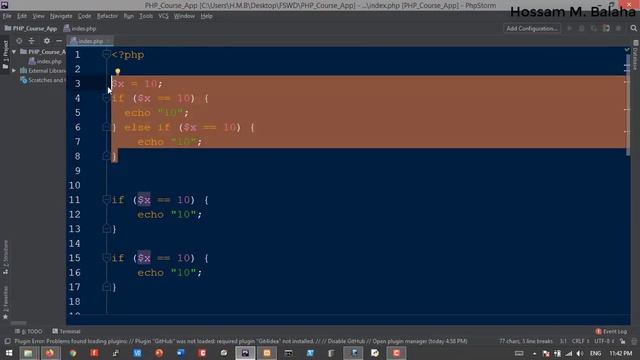The image size is (640, 360).
Task: Fold the if block at line 15
Action: point(107,258)
